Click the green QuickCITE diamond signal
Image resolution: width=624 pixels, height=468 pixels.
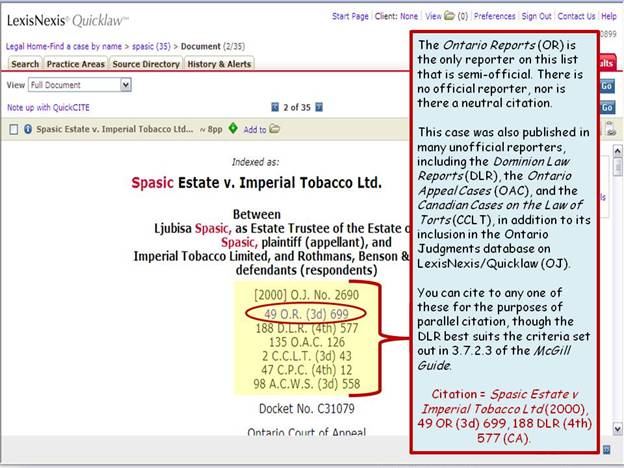tap(233, 128)
